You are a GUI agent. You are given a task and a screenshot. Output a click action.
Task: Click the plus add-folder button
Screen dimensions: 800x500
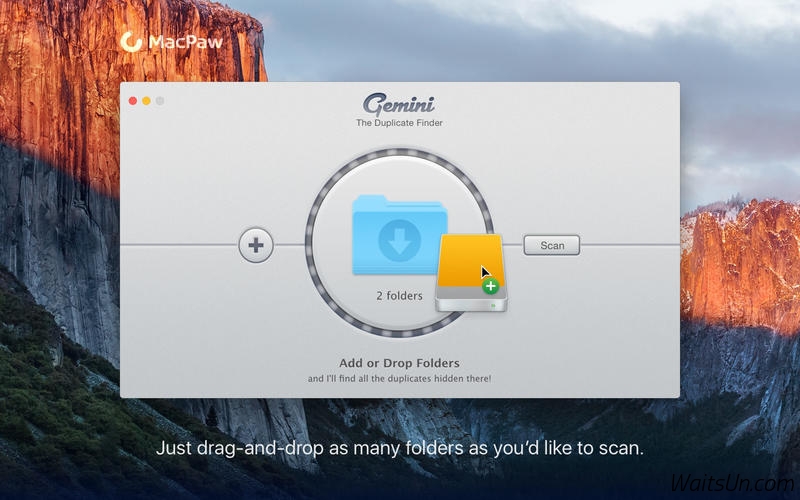256,245
